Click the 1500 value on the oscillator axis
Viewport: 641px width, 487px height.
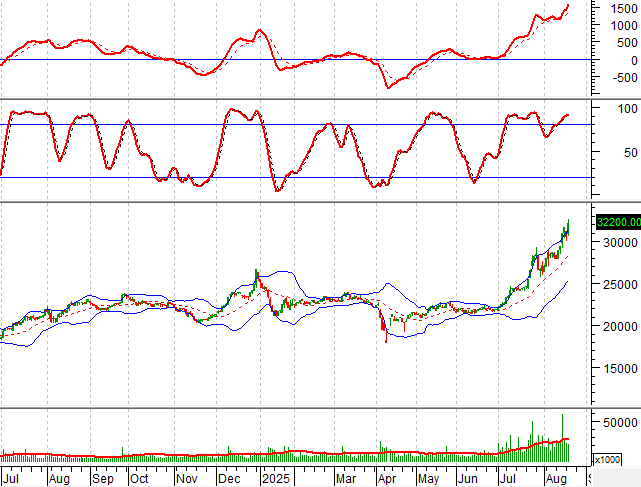624,8
